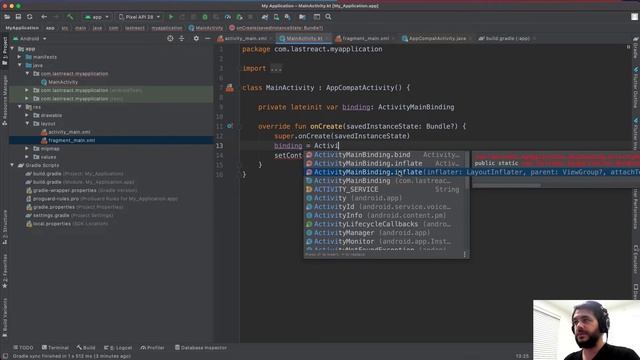The height and width of the screenshot is (360, 640).
Task: Expand the drawable folder
Action: pyautogui.click(x=27, y=116)
